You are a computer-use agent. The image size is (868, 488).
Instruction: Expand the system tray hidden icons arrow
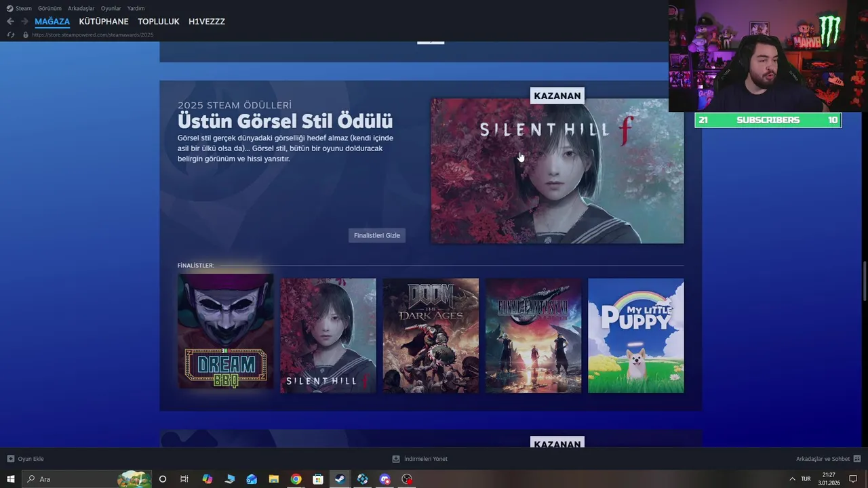tap(791, 479)
